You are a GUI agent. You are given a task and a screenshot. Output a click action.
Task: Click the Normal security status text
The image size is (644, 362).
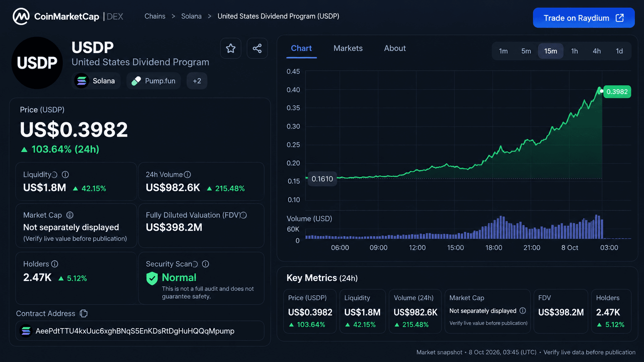click(179, 277)
